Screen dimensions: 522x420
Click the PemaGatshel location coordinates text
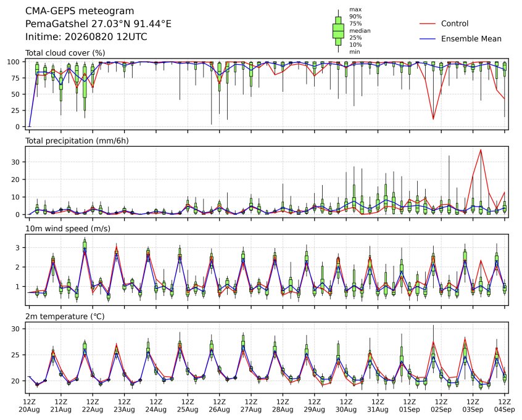click(98, 24)
